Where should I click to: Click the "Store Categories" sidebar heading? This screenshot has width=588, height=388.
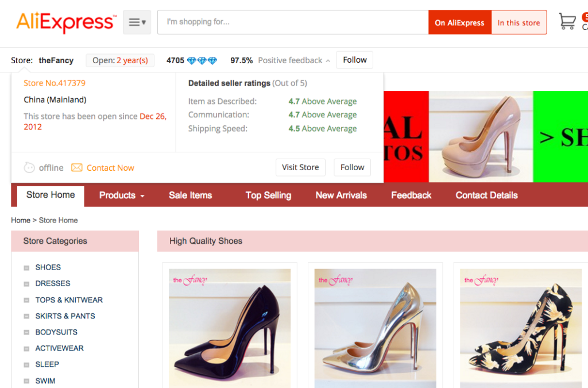[x=55, y=241]
